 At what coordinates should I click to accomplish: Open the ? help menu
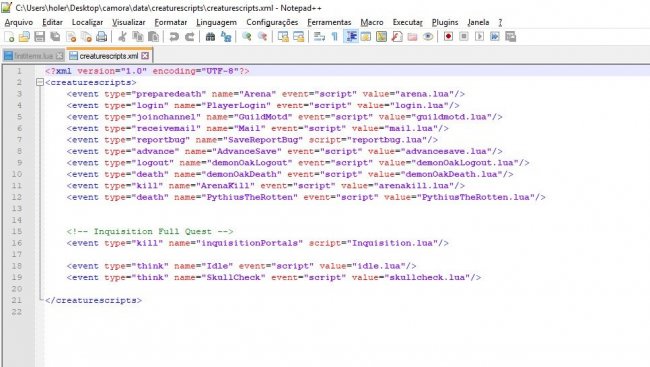500,22
